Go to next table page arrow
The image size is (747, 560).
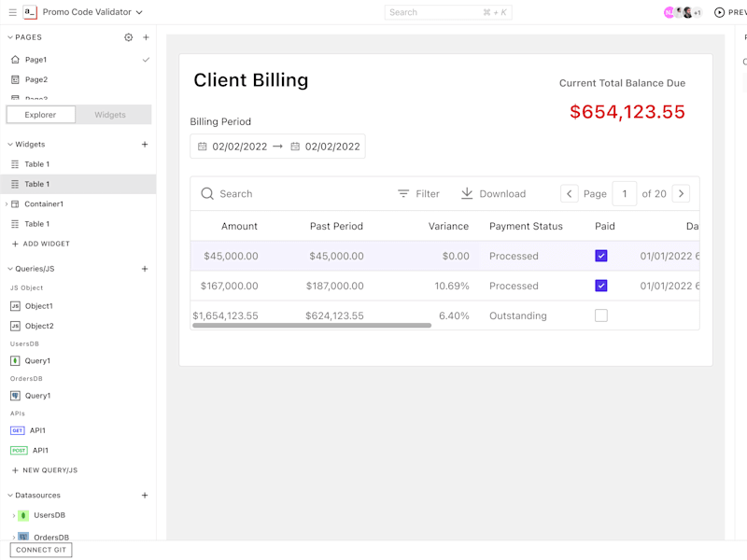coord(681,193)
